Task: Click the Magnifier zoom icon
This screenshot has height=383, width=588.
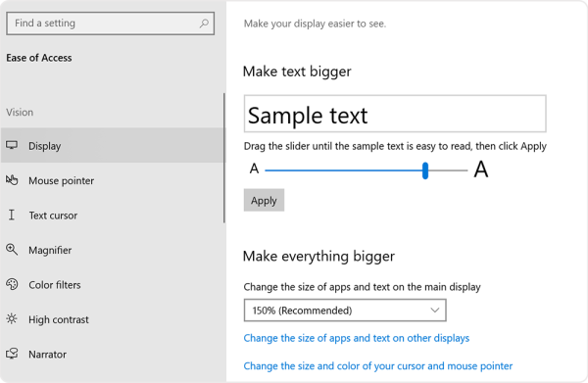Action: click(12, 250)
